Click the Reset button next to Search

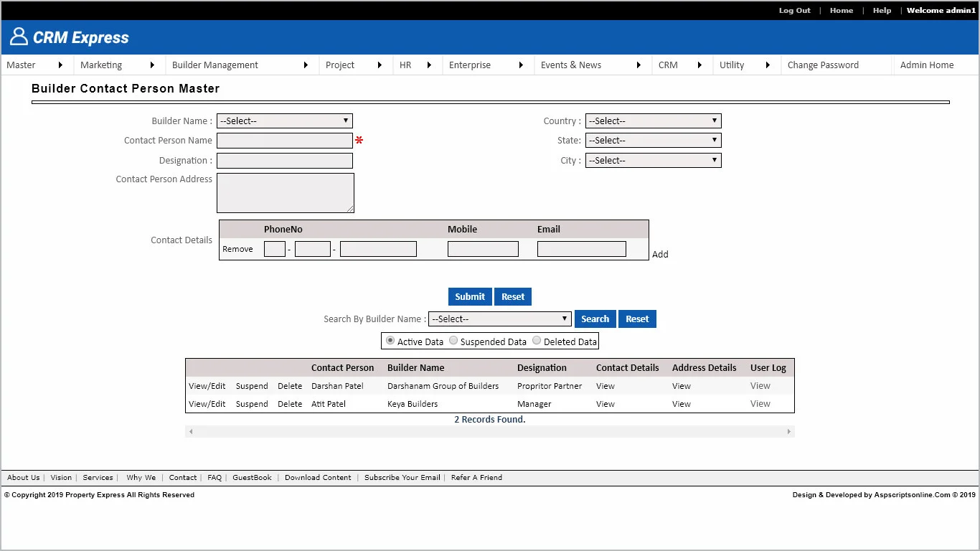pyautogui.click(x=637, y=319)
